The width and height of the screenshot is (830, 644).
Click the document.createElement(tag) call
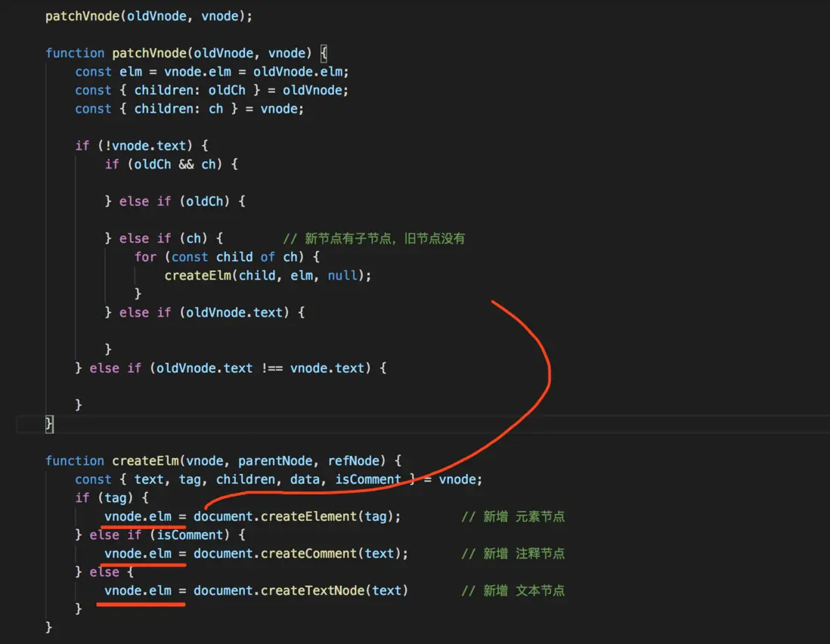pos(295,516)
